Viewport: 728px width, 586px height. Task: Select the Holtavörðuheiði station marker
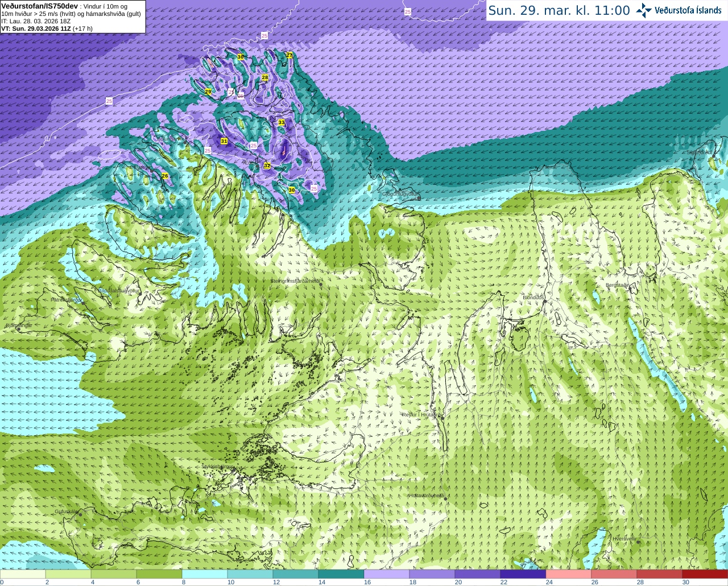click(445, 499)
